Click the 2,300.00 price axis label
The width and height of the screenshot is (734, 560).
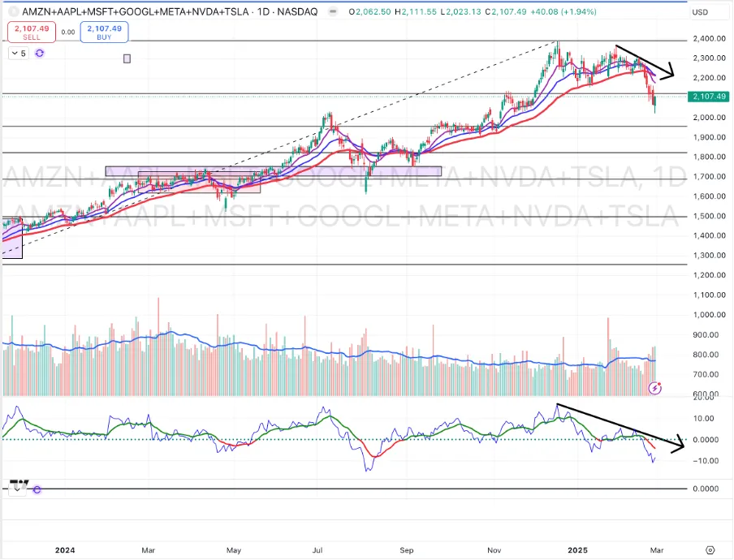[x=709, y=58]
